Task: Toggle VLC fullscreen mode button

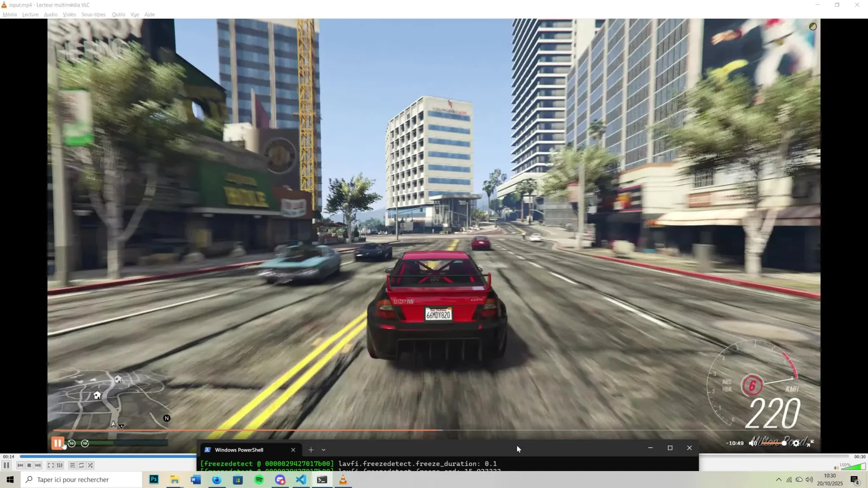Action: [50, 465]
